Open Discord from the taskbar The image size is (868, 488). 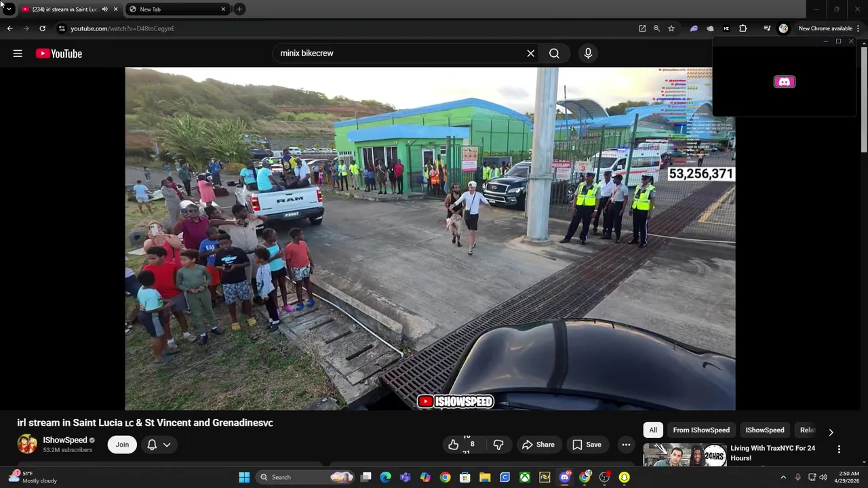tap(565, 477)
